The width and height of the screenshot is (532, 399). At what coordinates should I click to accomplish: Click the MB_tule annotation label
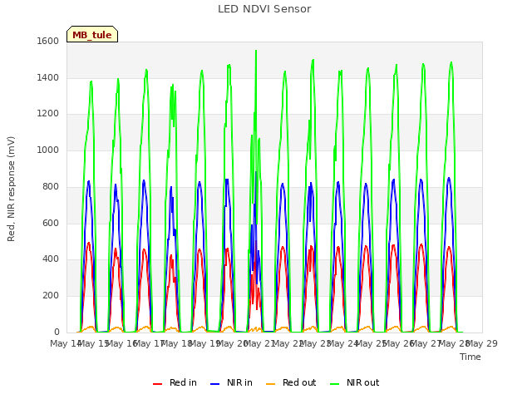[x=92, y=34]
